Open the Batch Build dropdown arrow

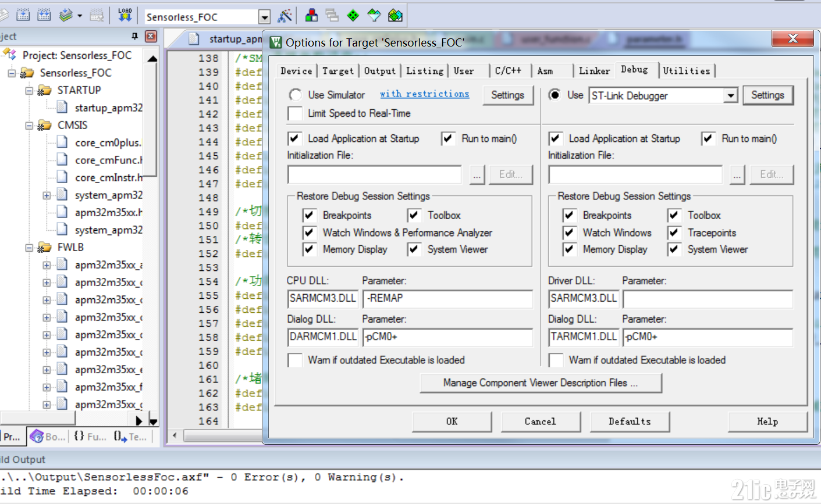point(80,16)
